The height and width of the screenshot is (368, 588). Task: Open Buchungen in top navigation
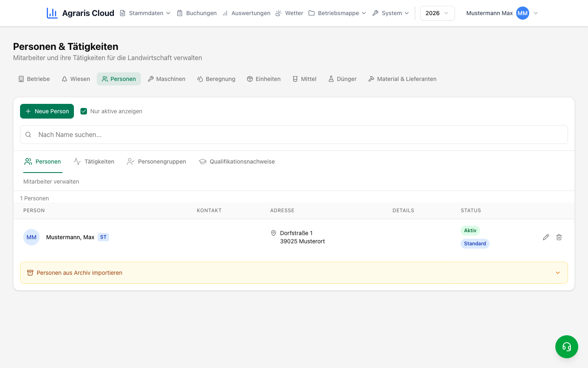point(197,13)
